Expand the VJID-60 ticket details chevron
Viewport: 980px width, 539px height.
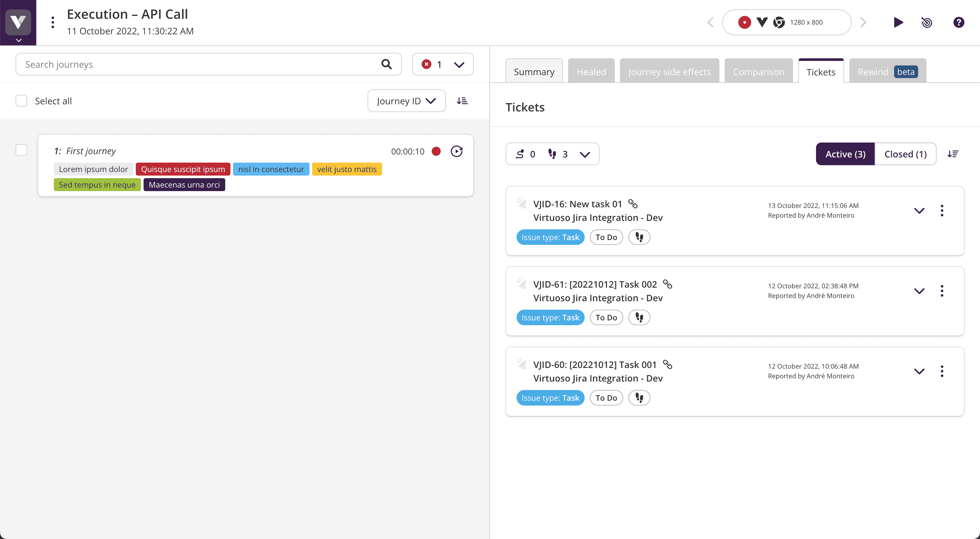tap(919, 371)
